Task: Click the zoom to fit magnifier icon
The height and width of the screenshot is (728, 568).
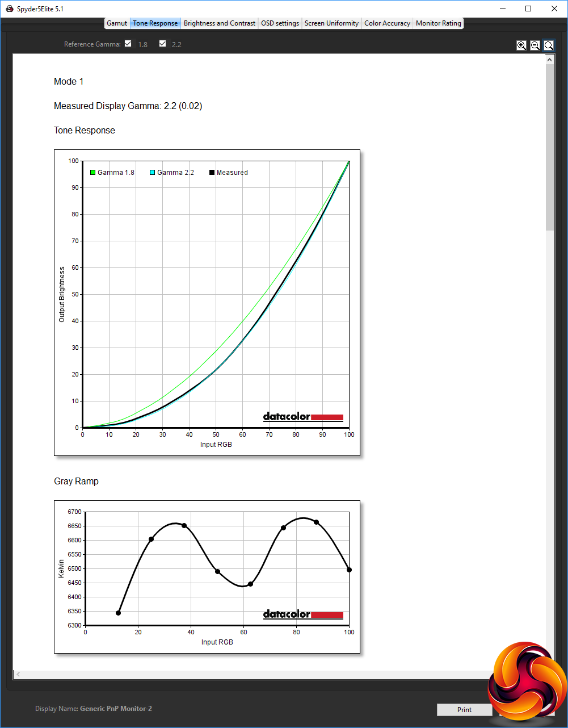Action: point(549,45)
